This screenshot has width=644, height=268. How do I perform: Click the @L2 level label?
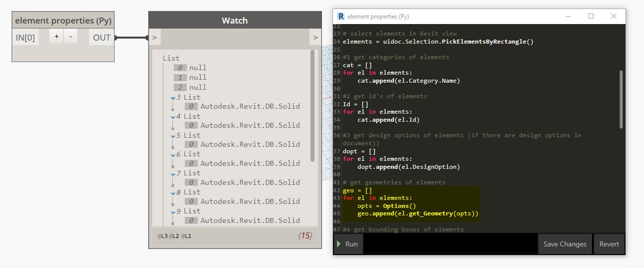coord(174,236)
